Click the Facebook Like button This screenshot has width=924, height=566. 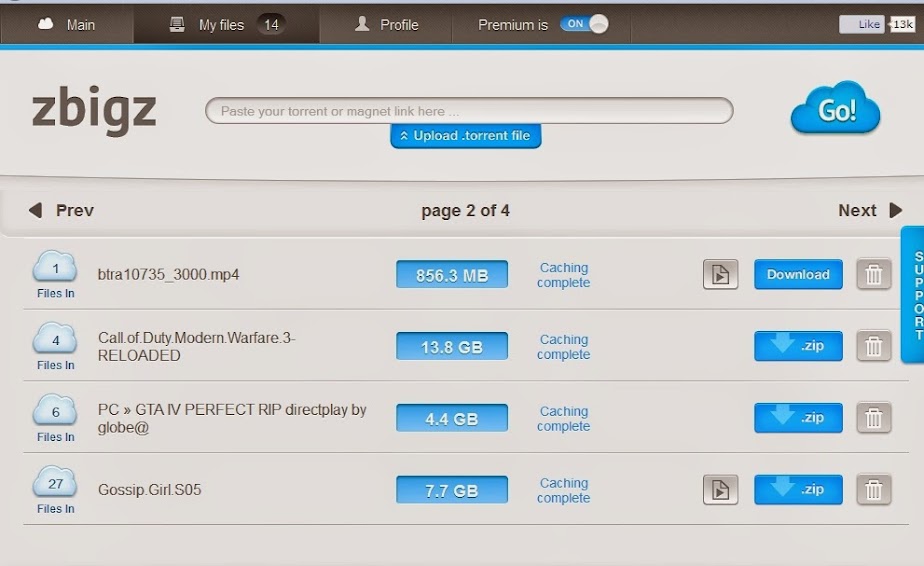pyautogui.click(x=862, y=24)
